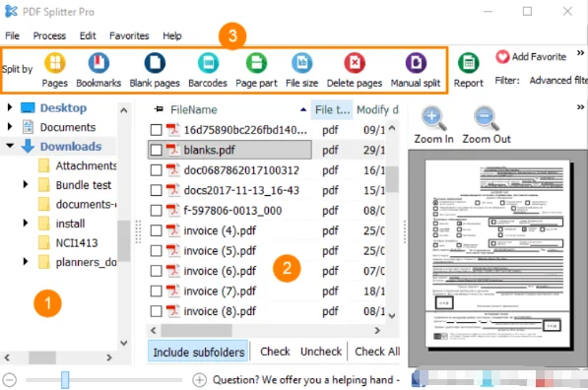Image resolution: width=588 pixels, height=390 pixels.
Task: Select the split by Pages icon
Action: tap(55, 63)
